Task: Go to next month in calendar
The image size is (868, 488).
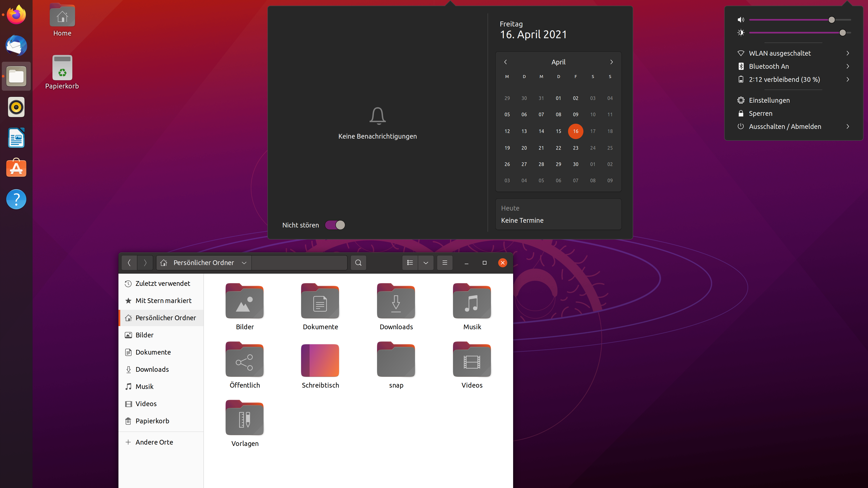Action: coord(611,62)
